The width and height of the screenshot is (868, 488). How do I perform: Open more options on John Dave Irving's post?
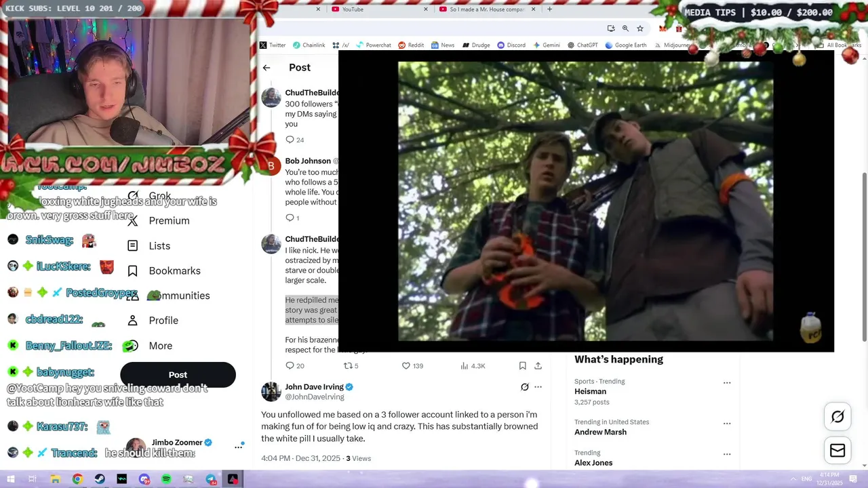click(x=538, y=387)
